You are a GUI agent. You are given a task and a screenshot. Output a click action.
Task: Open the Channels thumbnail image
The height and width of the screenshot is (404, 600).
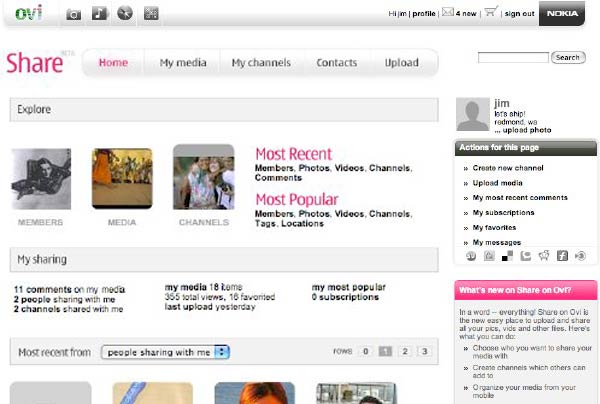click(204, 179)
